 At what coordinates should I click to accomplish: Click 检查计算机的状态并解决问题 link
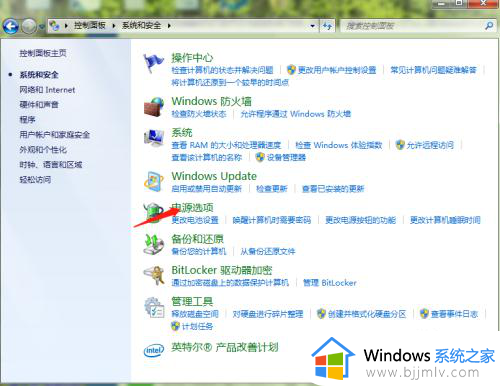[x=222, y=70]
